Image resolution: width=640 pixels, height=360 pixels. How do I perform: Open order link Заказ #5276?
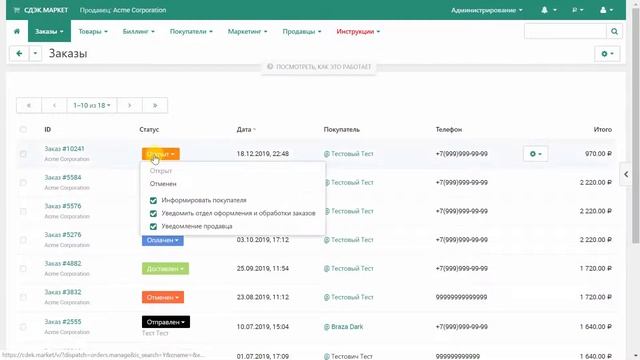63,235
